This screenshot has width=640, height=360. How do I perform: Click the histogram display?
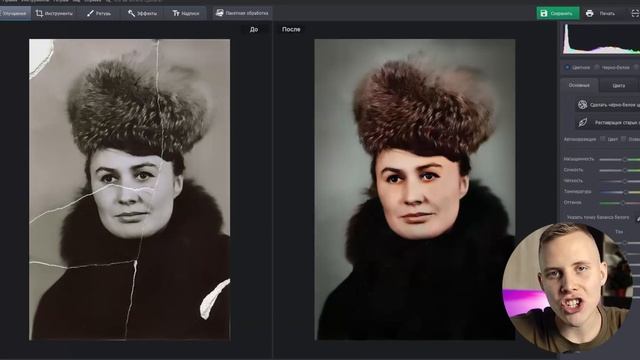[601, 39]
